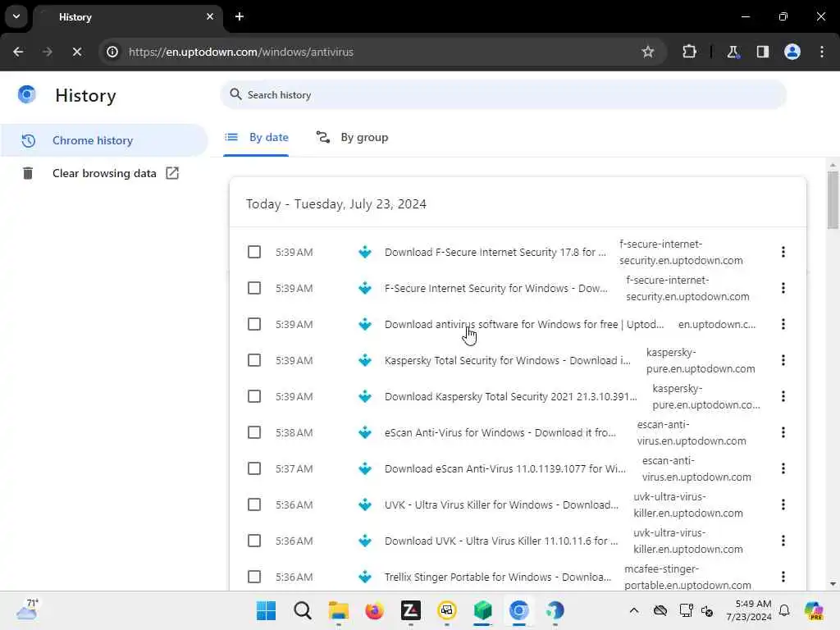Open the tab search dropdown arrow
This screenshot has height=630, width=840.
point(16,16)
